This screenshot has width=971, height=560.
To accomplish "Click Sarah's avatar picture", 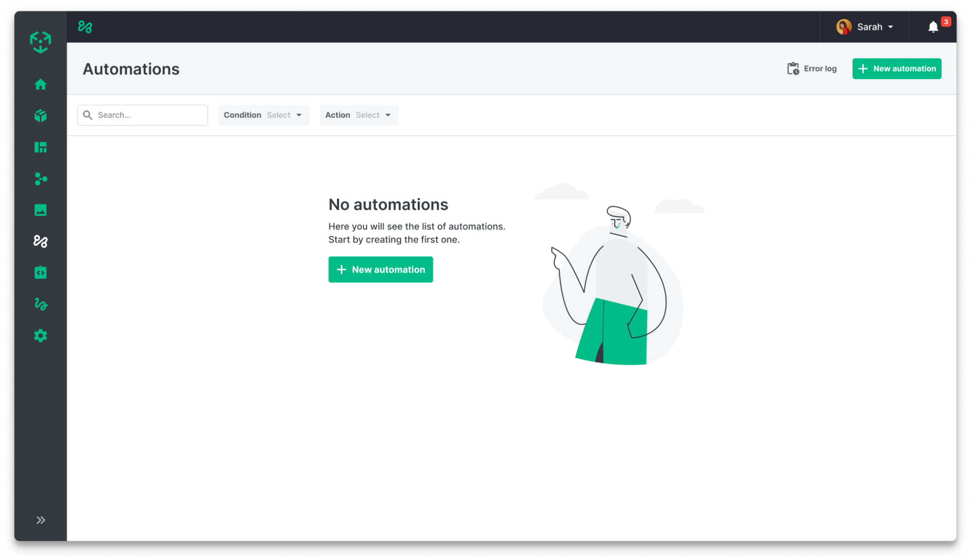I will point(844,27).
